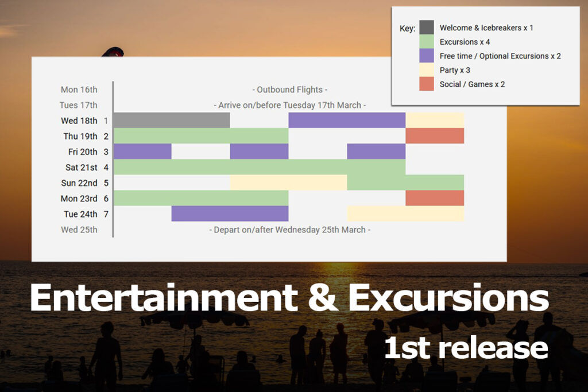Select the cream Party block on Tue 24th

coord(405,214)
